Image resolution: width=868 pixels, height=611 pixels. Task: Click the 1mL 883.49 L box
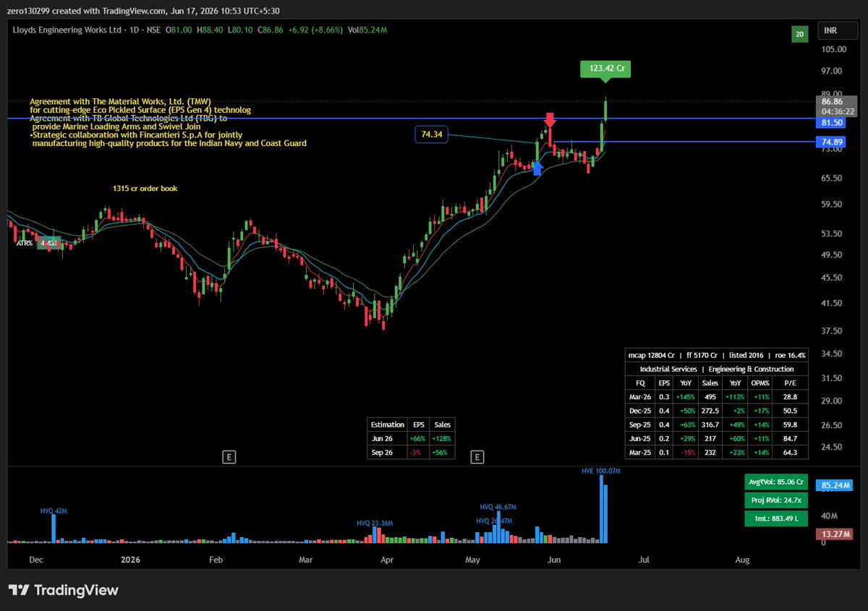[776, 518]
